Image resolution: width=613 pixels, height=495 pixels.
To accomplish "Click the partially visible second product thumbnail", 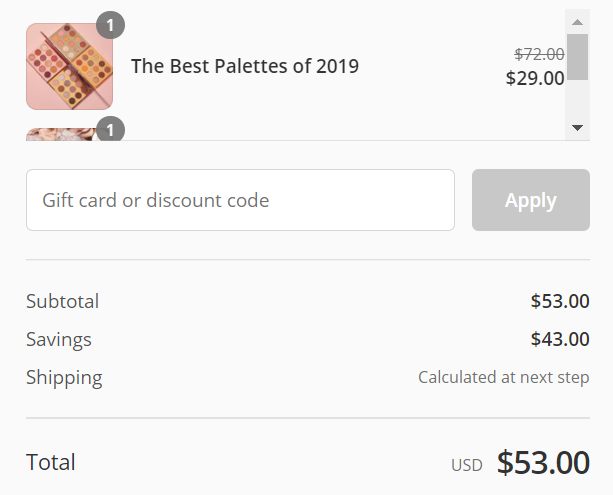I will (x=61, y=134).
